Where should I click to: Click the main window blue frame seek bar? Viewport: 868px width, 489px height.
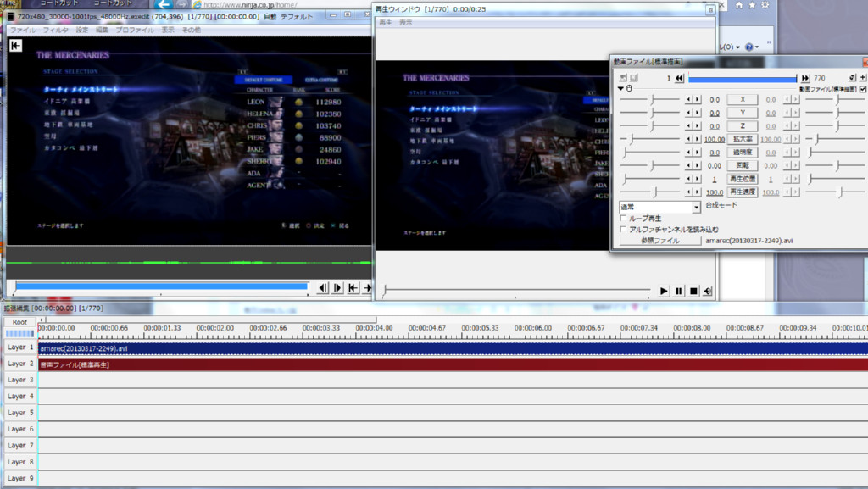tap(161, 286)
